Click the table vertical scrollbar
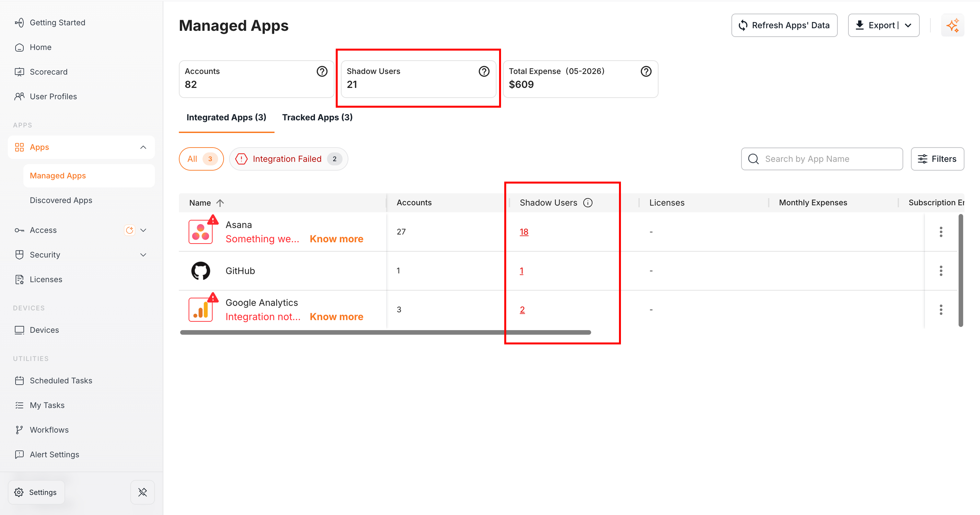This screenshot has height=515, width=980. click(x=960, y=270)
